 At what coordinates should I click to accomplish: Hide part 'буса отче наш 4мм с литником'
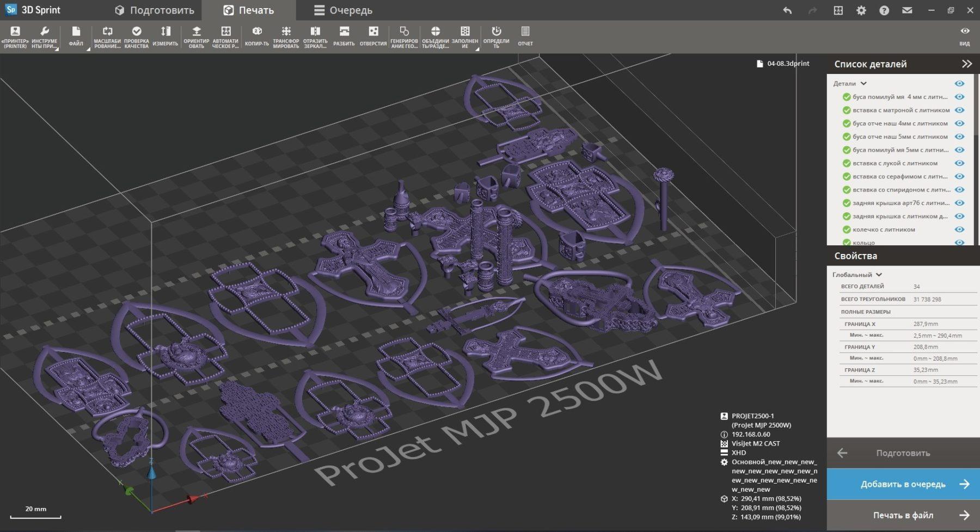point(959,123)
